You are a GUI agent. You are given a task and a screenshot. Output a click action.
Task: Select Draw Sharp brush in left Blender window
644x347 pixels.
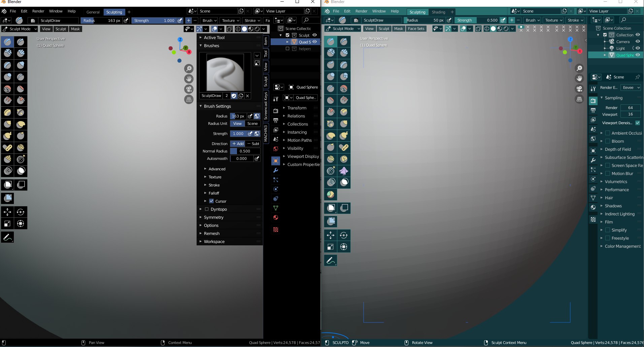tap(21, 42)
